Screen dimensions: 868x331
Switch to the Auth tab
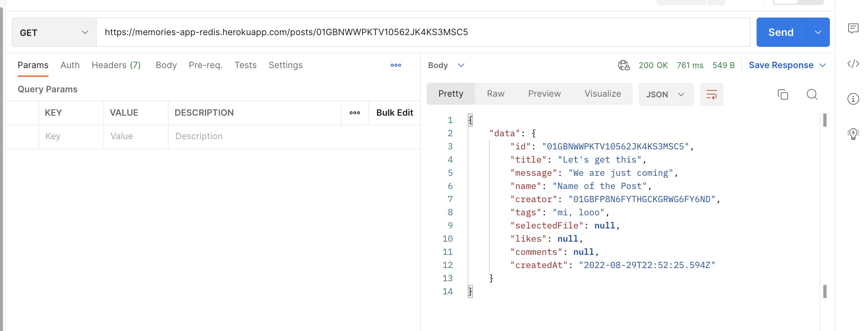pos(70,65)
